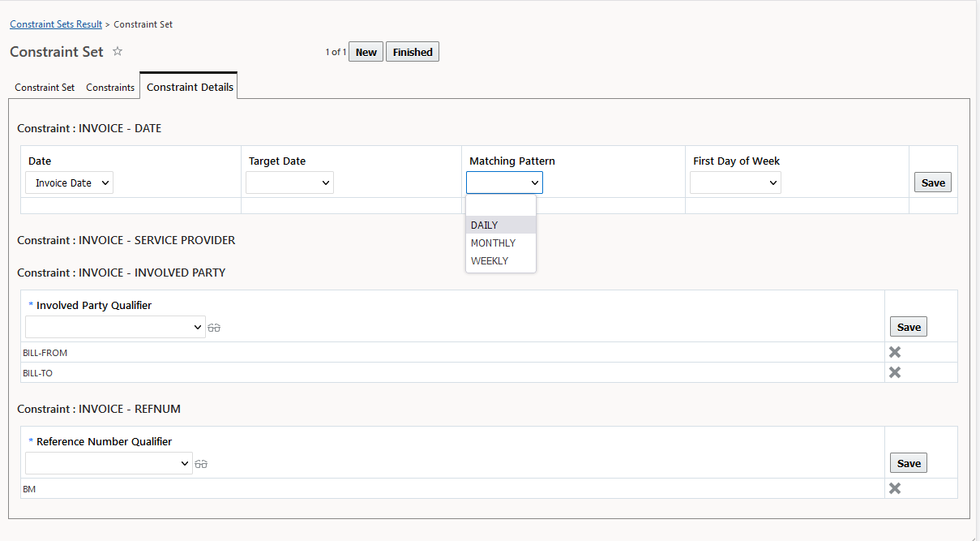Image resolution: width=980 pixels, height=541 pixels.
Task: Click the favorite star next to Constraint Set
Action: coord(118,52)
